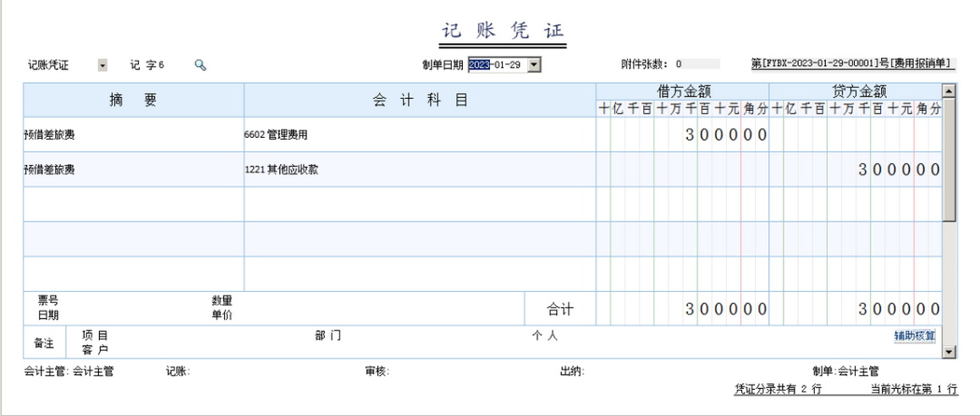Click the vertical scrollbar thumb of the voucher table
This screenshot has width=980, height=416.
(x=948, y=161)
